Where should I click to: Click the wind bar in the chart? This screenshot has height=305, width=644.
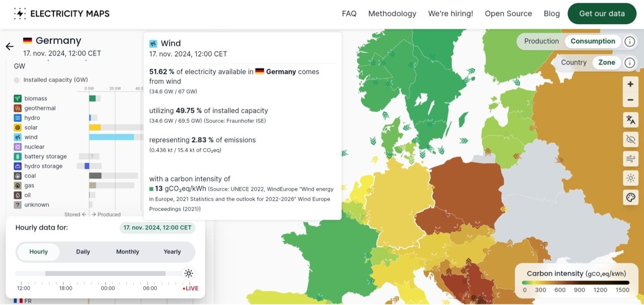click(x=112, y=137)
